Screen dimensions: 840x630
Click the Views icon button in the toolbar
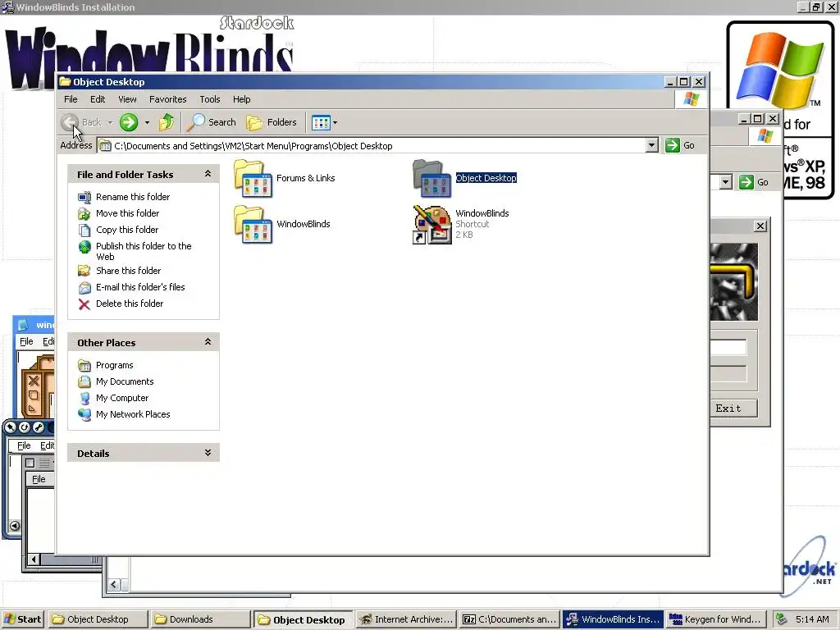321,123
